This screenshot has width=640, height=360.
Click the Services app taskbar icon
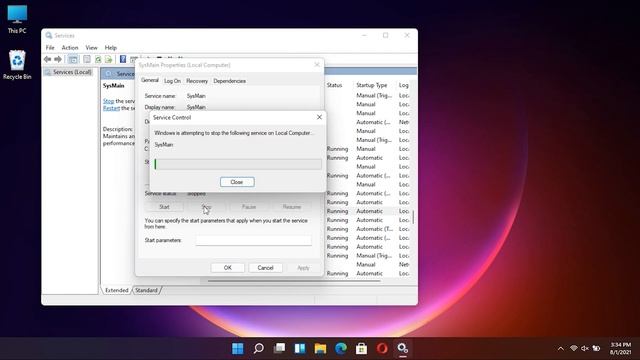(x=403, y=349)
